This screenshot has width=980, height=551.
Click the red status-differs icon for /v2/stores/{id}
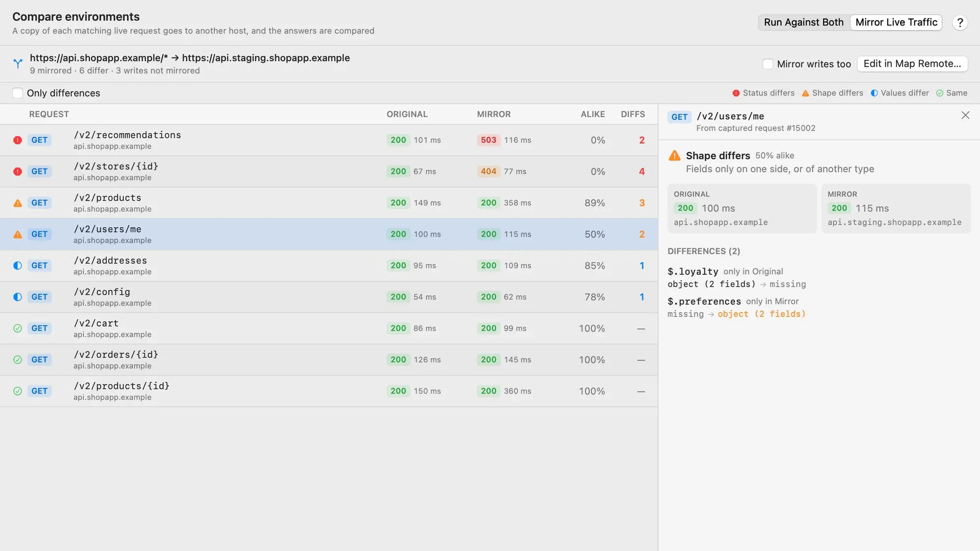[18, 171]
